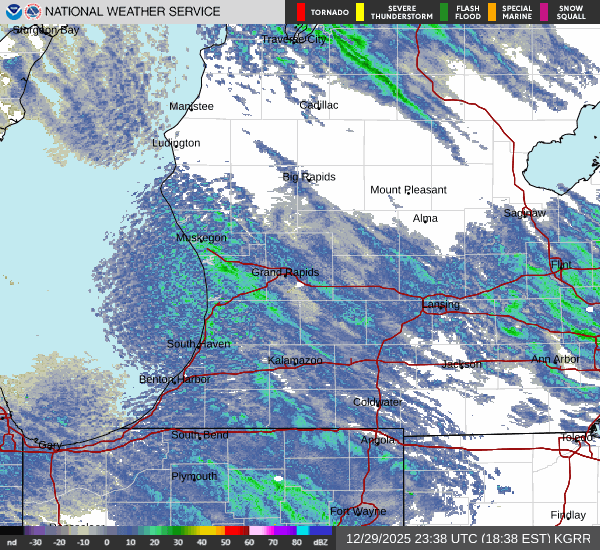600x550 pixels.
Task: Select the red Tornado warning swatch
Action: pos(301,12)
